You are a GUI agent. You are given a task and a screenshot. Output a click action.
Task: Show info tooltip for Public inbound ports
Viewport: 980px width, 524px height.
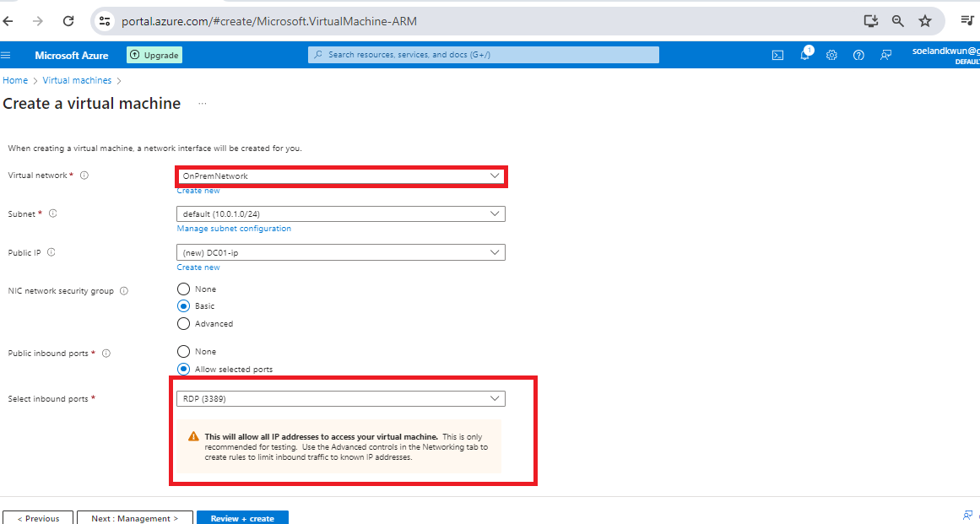coord(106,354)
